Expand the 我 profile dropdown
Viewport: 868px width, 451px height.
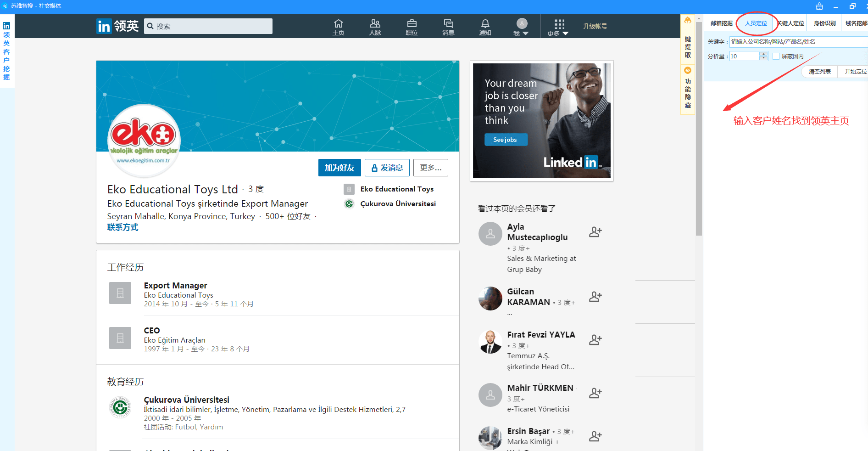(x=522, y=27)
